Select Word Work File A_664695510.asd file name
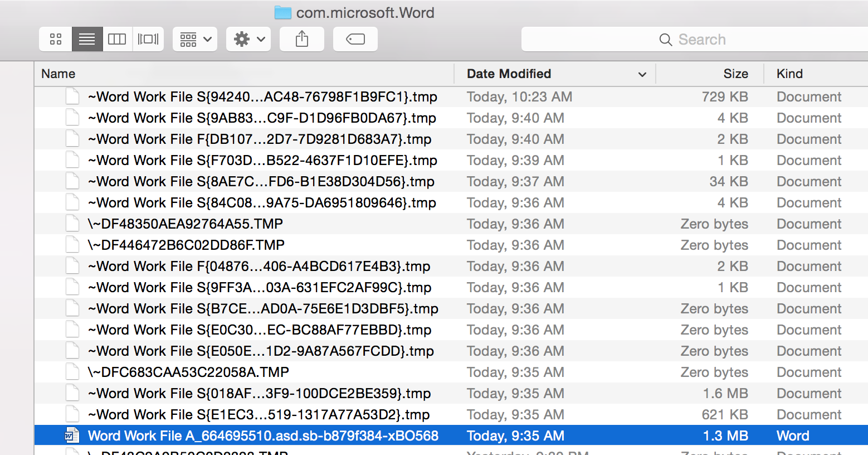868x455 pixels. coord(263,436)
